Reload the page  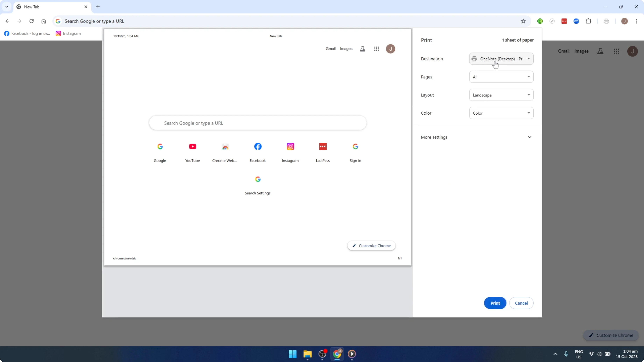point(31,21)
